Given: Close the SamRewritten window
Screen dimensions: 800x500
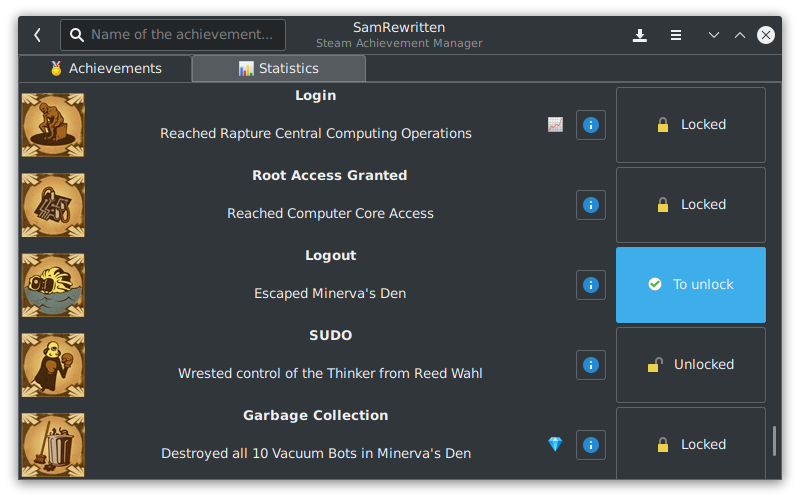Looking at the screenshot, I should click(x=766, y=35).
